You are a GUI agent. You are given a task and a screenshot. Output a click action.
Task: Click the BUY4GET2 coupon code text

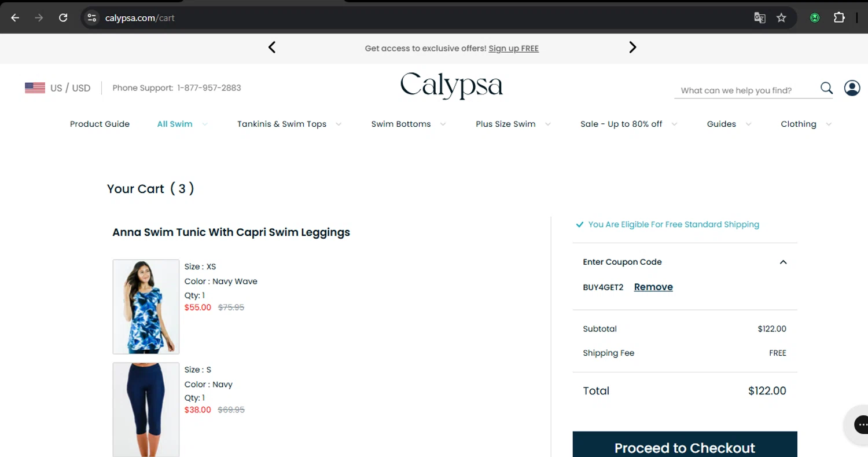(603, 287)
